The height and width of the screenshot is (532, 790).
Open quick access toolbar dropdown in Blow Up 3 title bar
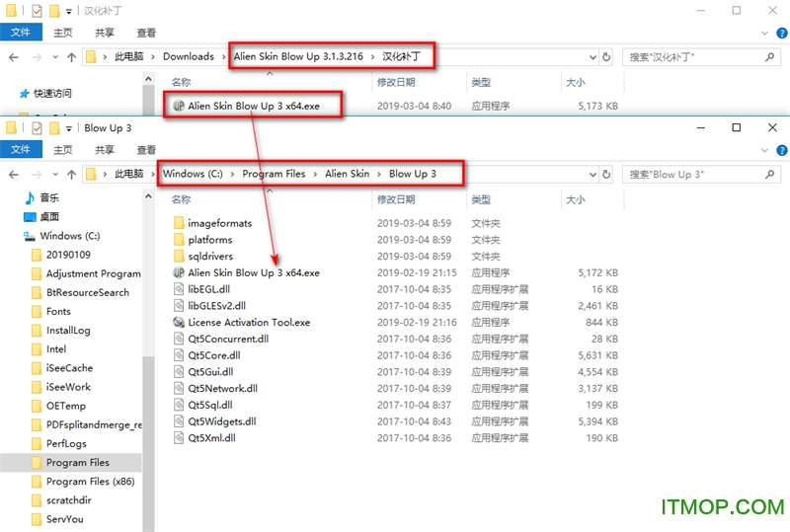[x=68, y=128]
